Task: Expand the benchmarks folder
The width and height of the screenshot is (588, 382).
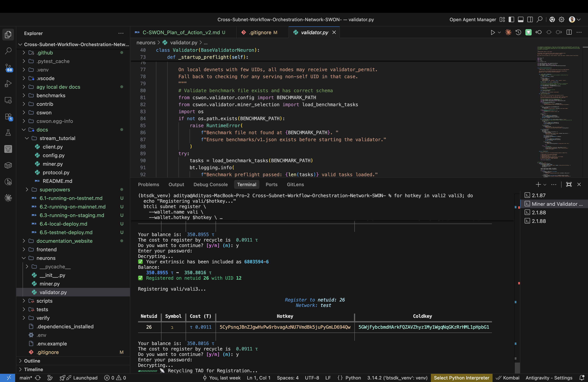Action: tap(51, 95)
